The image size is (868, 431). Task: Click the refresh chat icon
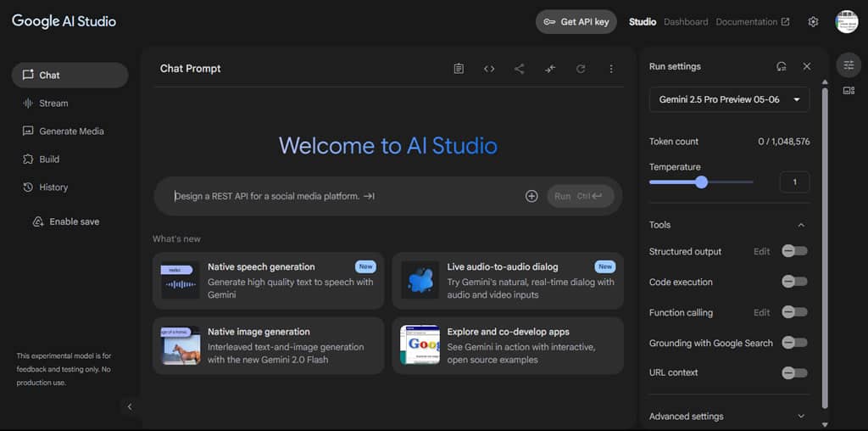coord(581,69)
